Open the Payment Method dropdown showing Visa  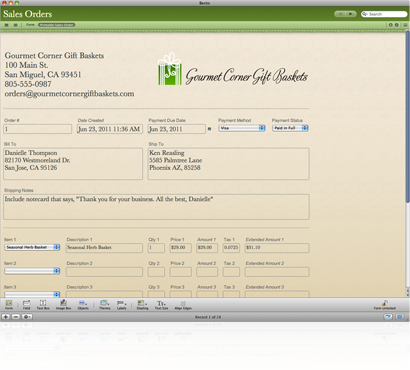(242, 128)
